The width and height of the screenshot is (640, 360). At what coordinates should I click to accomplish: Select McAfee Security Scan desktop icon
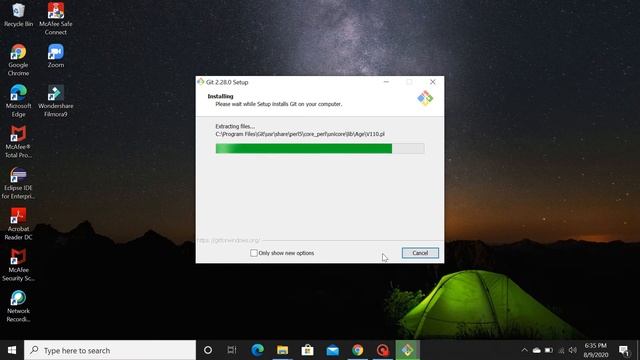click(18, 265)
